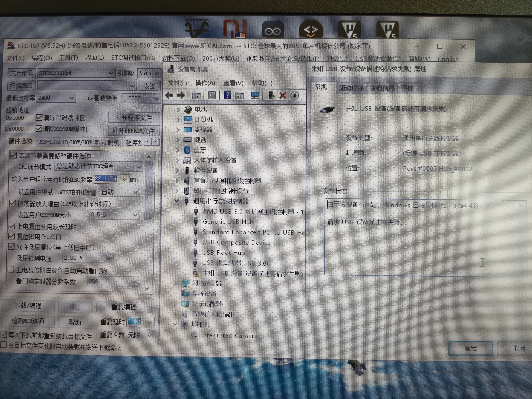Switch to 事件 tab in properties
Viewport: 532px width, 399px height.
[407, 88]
